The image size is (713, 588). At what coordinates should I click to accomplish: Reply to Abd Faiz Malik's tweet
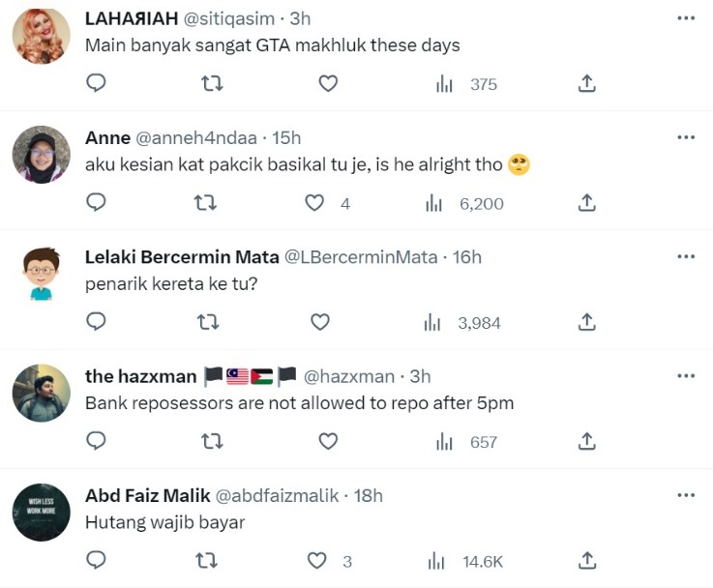96,561
